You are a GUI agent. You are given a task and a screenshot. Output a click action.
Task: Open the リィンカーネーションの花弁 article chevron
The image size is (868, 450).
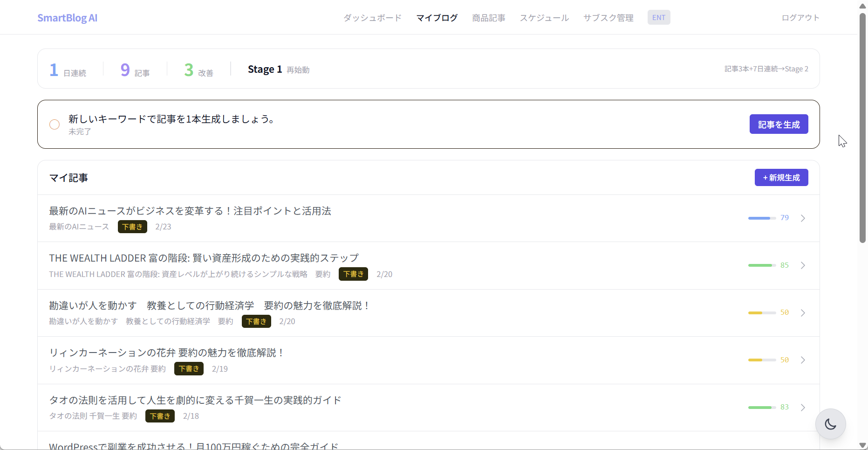(803, 360)
